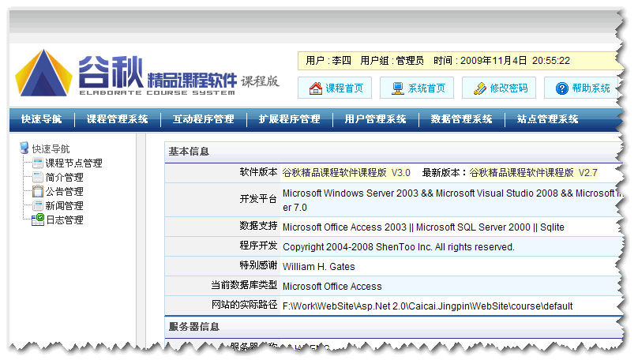Click the 网站的实际路径 row label
The width and height of the screenshot is (638, 364).
click(244, 305)
